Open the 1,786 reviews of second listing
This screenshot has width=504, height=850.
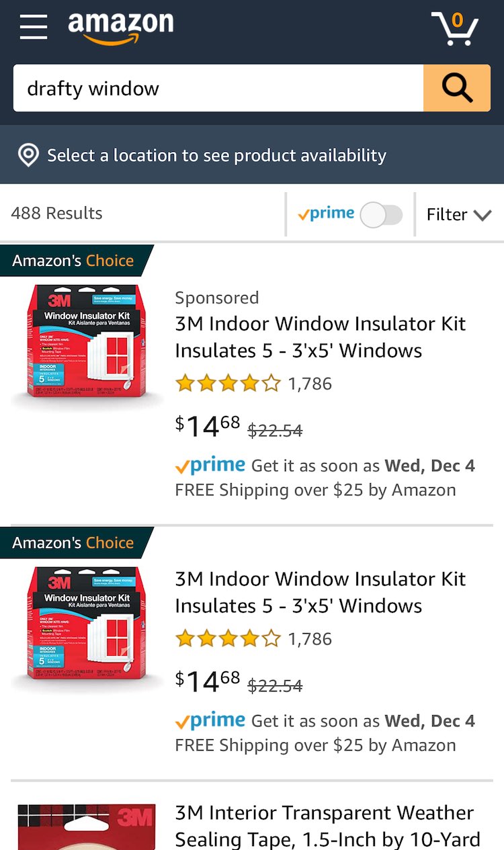click(x=310, y=639)
